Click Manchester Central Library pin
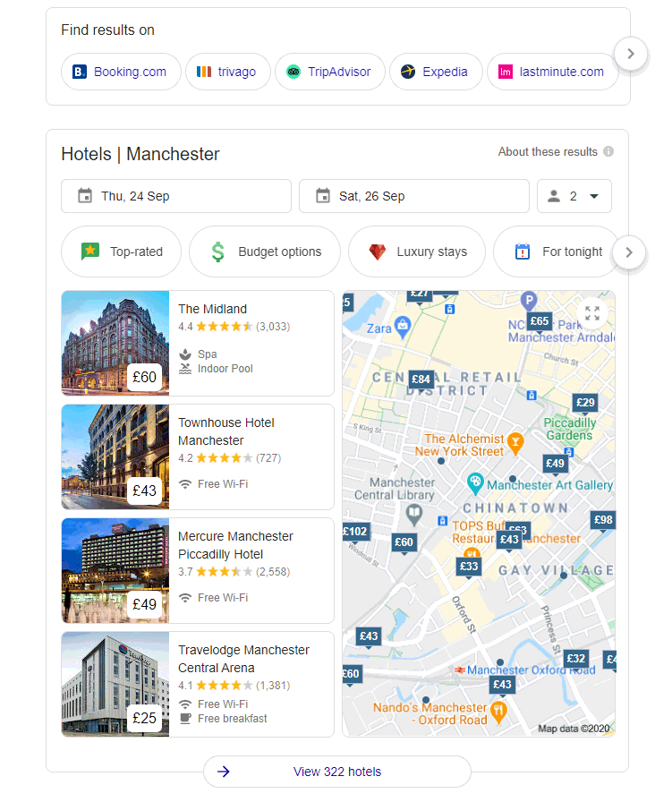Viewport: 672px width, 802px height. click(414, 514)
